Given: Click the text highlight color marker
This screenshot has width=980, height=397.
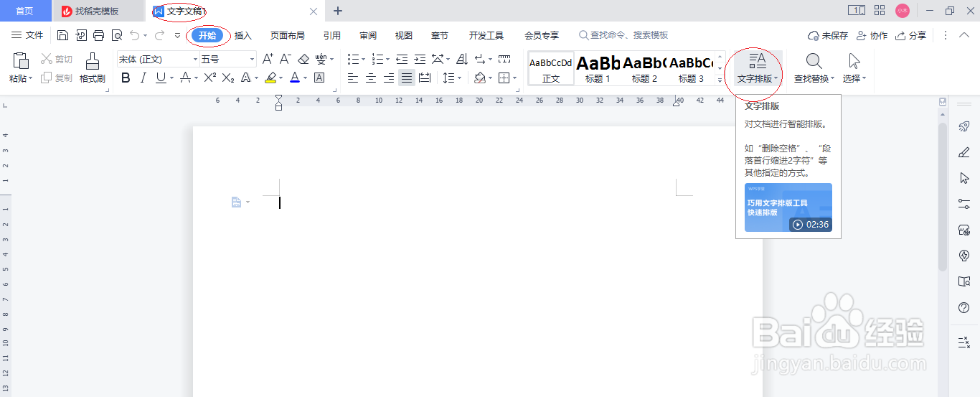Looking at the screenshot, I should 270,78.
